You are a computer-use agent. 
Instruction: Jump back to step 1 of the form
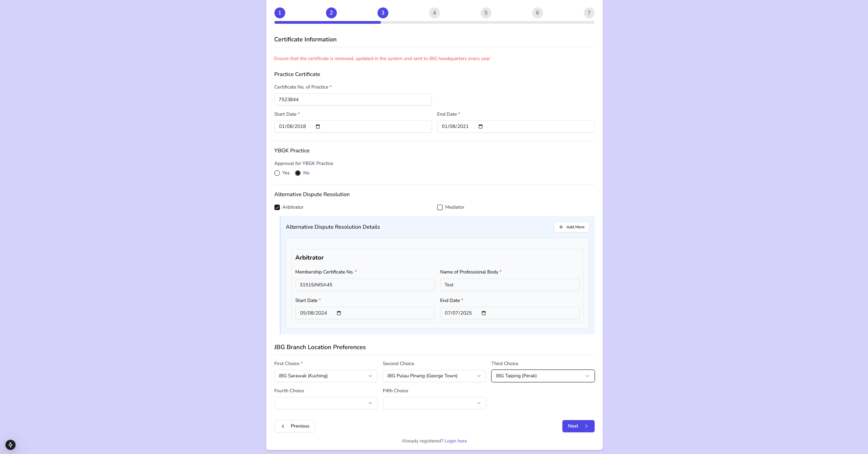click(280, 13)
